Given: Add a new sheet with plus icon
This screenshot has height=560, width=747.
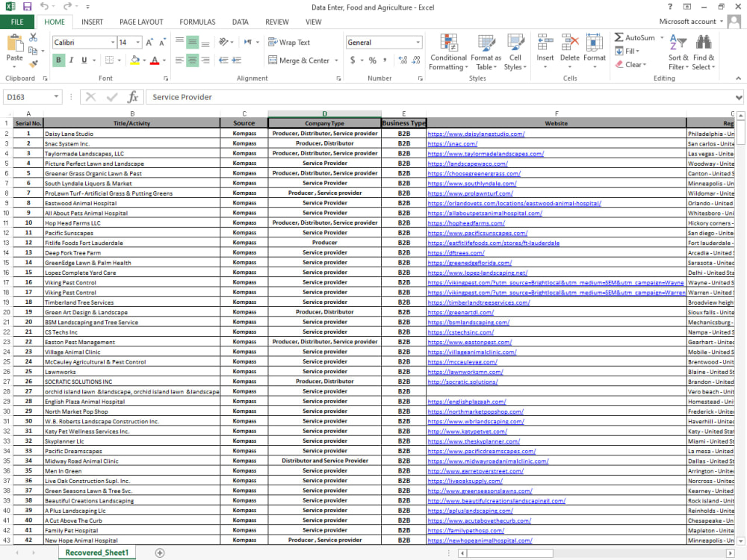Looking at the screenshot, I should [x=160, y=553].
